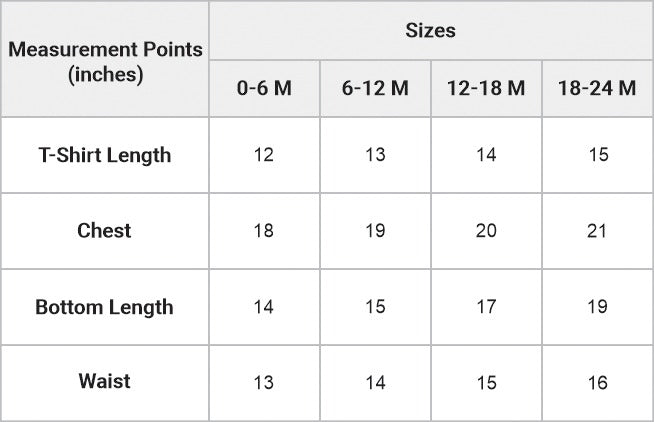Select the 'Waist' row label
654x422 pixels.
point(105,381)
